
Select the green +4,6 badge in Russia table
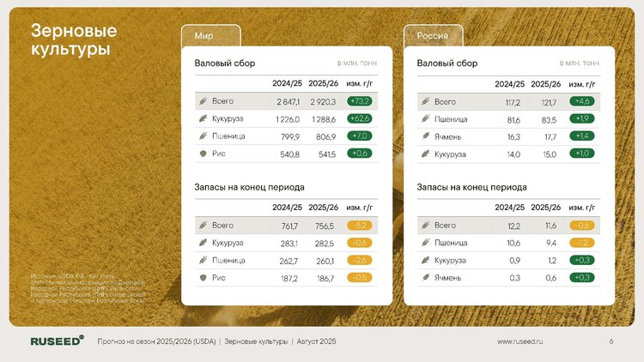pos(582,101)
